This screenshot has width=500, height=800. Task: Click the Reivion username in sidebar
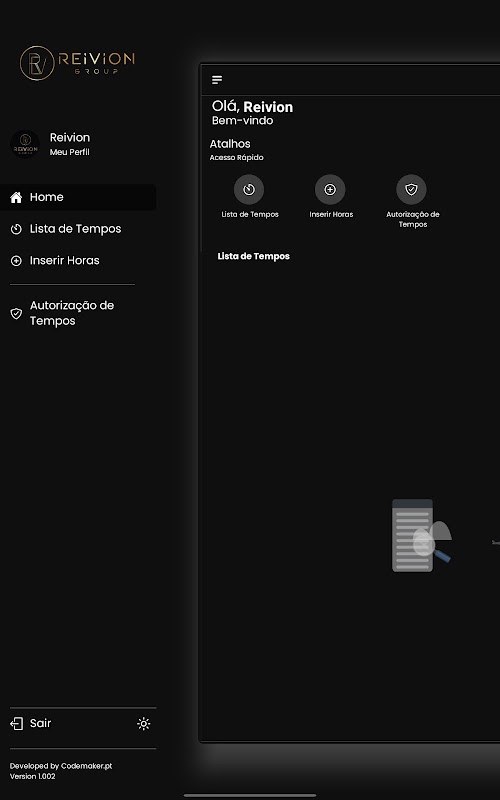(70, 137)
